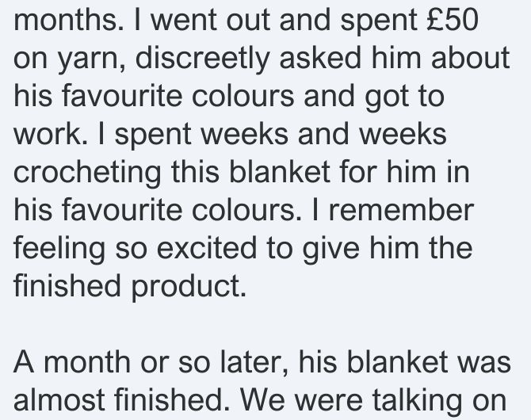Click "blanket" in "this blanket for him"

point(280,172)
